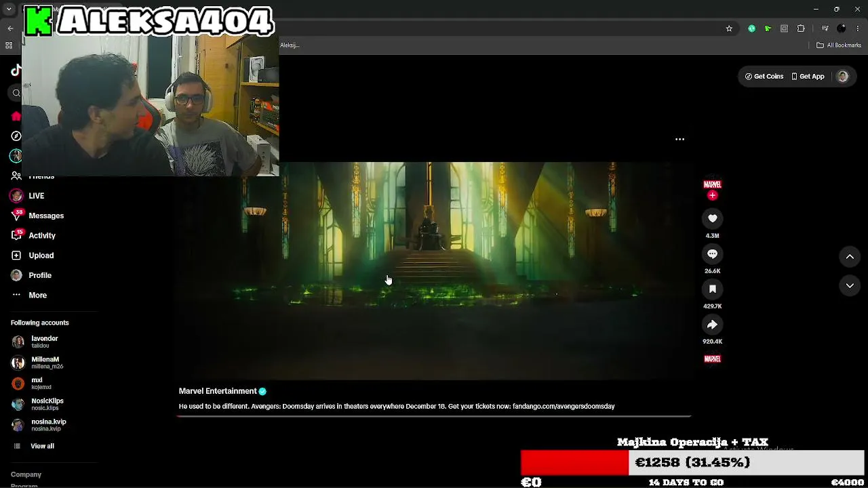868x488 pixels.
Task: Click the 'Following accounts' heading
Action: click(x=39, y=323)
